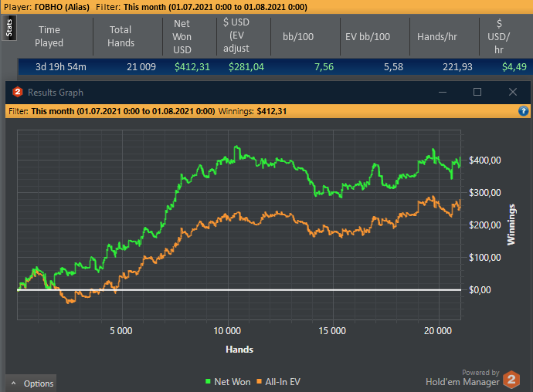Toggle the green Net Won legend marker

point(208,381)
